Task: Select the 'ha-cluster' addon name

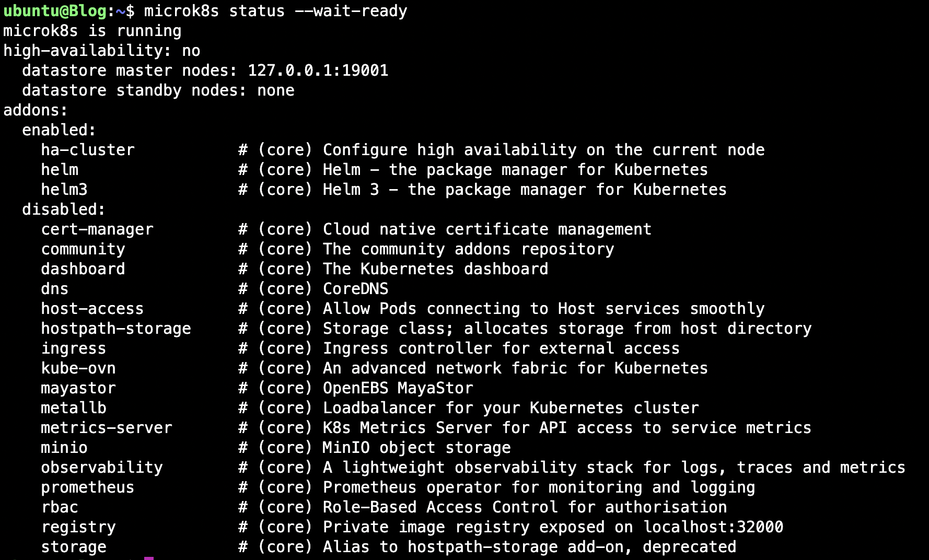Action: [x=88, y=150]
